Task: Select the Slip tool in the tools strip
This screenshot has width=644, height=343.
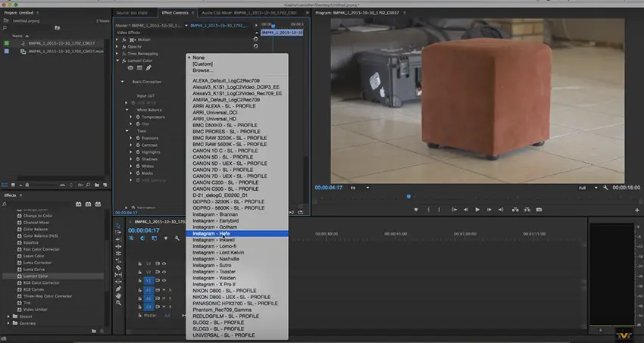Action: tap(118, 275)
